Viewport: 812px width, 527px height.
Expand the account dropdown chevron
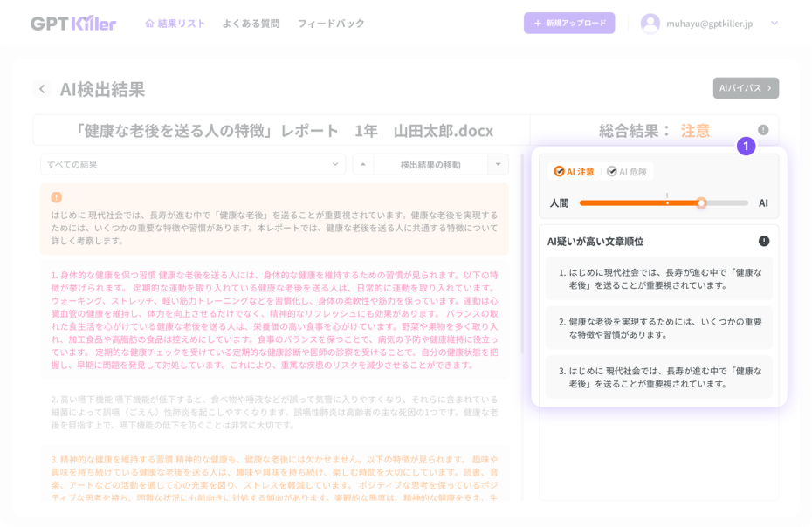[774, 24]
